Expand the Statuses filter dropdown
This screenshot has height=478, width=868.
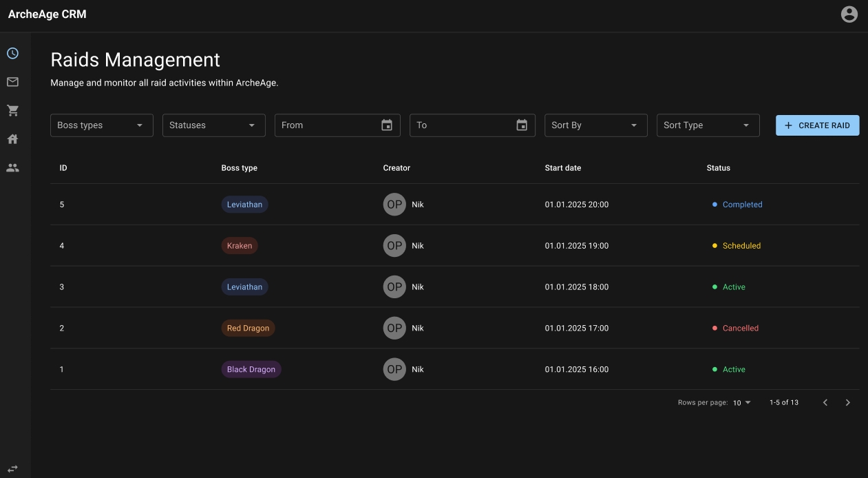point(213,125)
